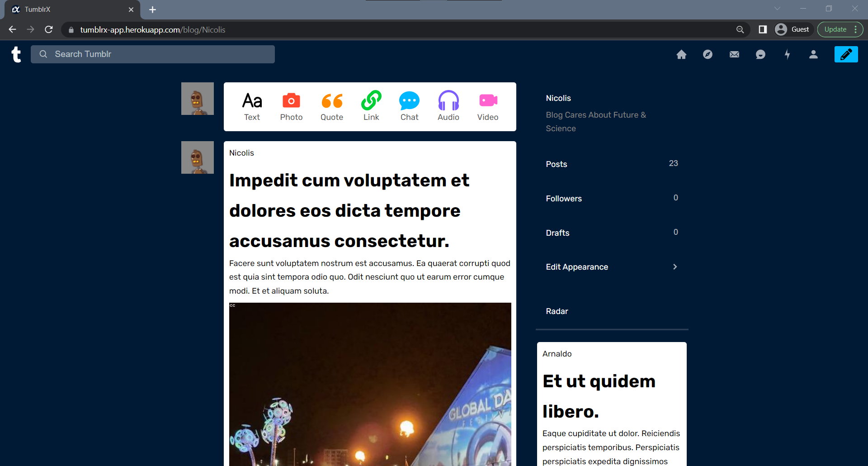Viewport: 868px width, 466px height.
Task: Click the robot avatar beside the Nicolis post
Action: pyautogui.click(x=198, y=157)
